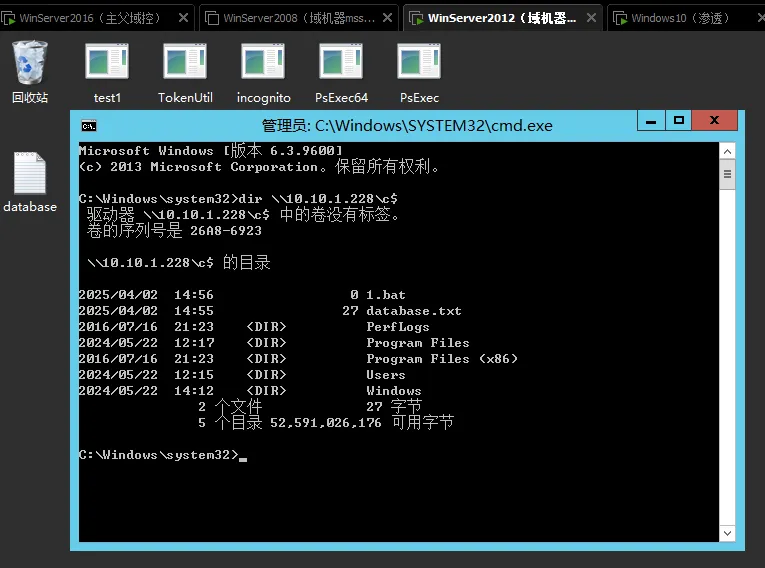Screen dimensions: 765x568
Task: Select the PsExec64 desktop icon
Action: 341,73
